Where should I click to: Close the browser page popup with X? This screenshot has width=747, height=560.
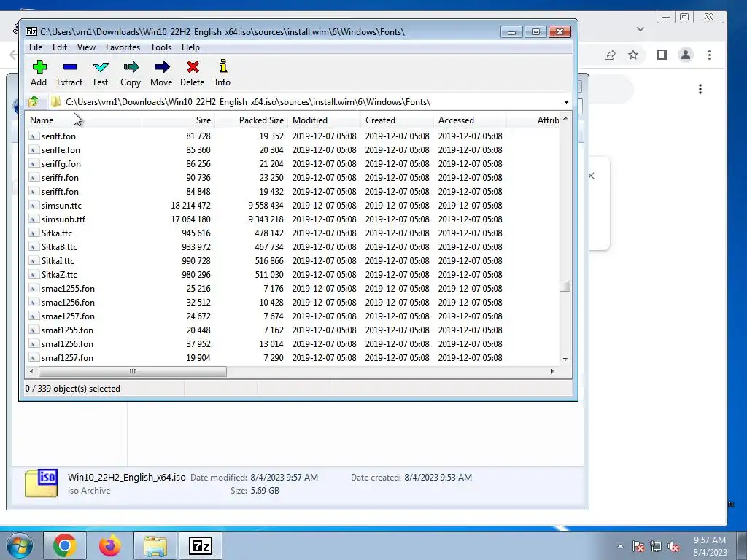[591, 176]
